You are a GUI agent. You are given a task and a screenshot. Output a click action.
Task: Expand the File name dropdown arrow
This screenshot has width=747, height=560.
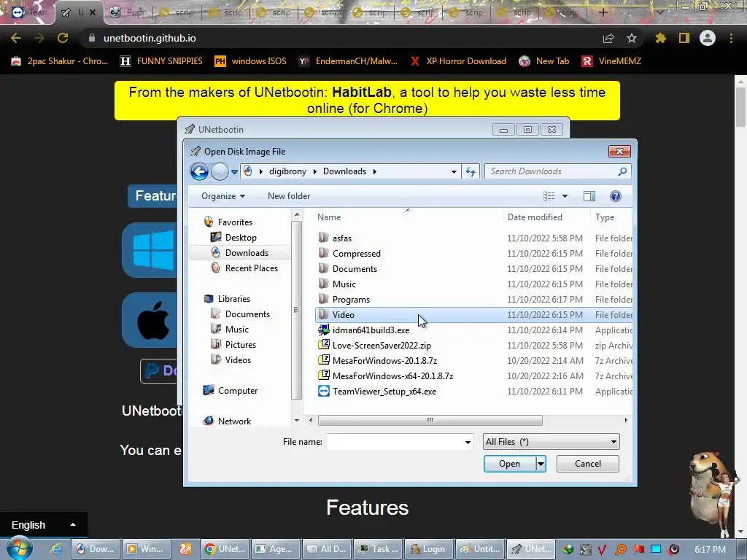(x=468, y=443)
